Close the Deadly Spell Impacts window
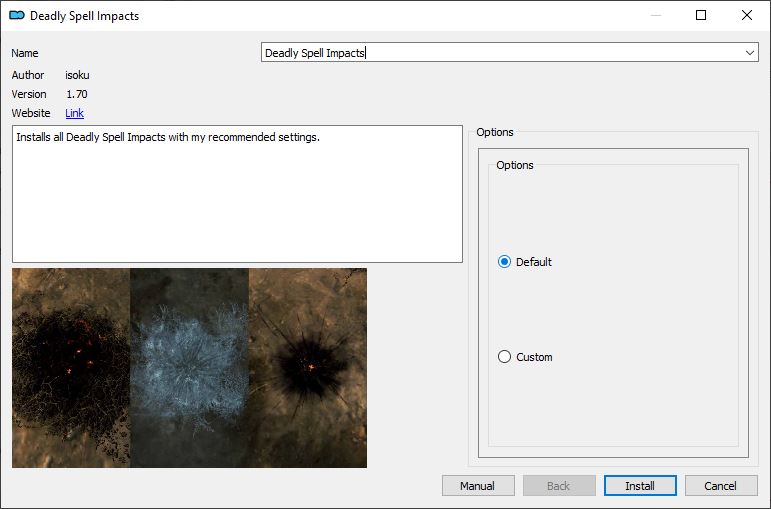Image resolution: width=771 pixels, height=509 pixels. click(747, 15)
